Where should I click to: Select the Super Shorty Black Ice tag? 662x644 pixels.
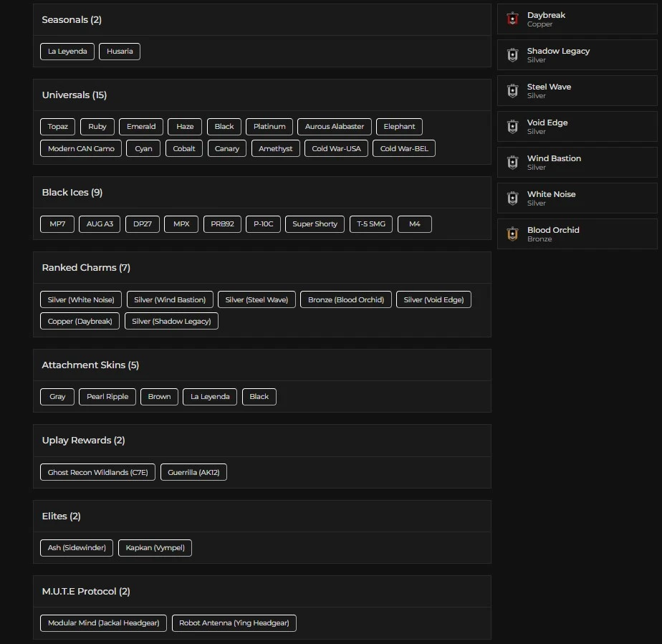(x=315, y=224)
